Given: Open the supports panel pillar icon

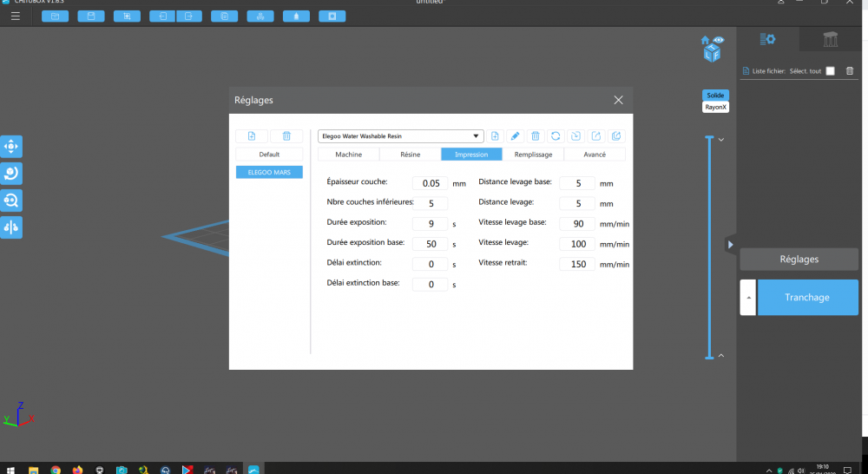Looking at the screenshot, I should [831, 39].
